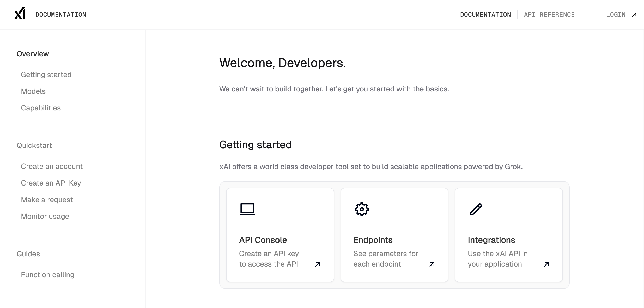
Task: Open Getting started in the sidebar
Action: [46, 75]
